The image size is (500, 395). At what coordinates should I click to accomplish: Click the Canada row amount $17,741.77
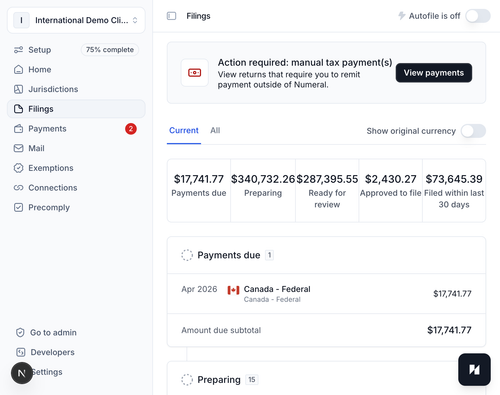[452, 294]
